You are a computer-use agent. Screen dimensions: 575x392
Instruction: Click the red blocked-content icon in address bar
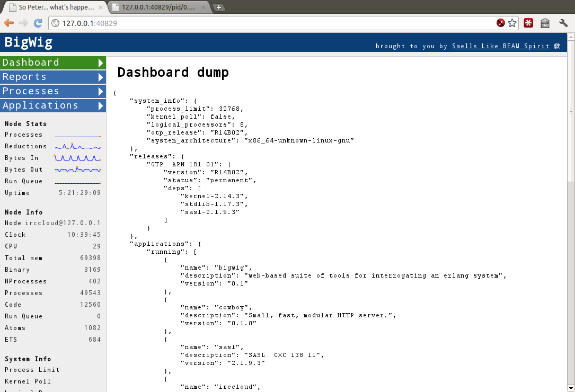(501, 23)
